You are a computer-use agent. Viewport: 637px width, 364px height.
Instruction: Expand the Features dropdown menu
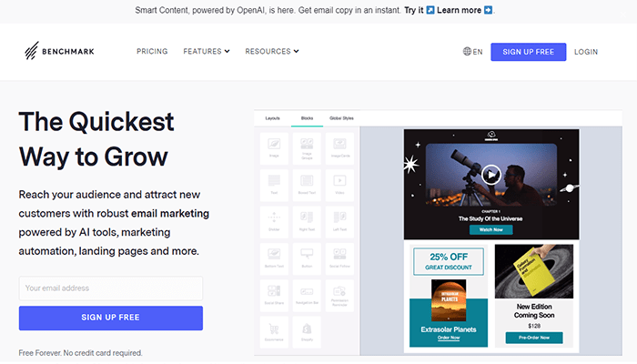click(x=207, y=52)
